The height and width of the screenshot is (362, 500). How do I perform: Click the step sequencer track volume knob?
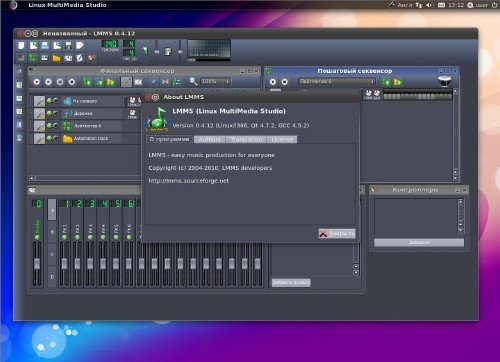click(369, 94)
